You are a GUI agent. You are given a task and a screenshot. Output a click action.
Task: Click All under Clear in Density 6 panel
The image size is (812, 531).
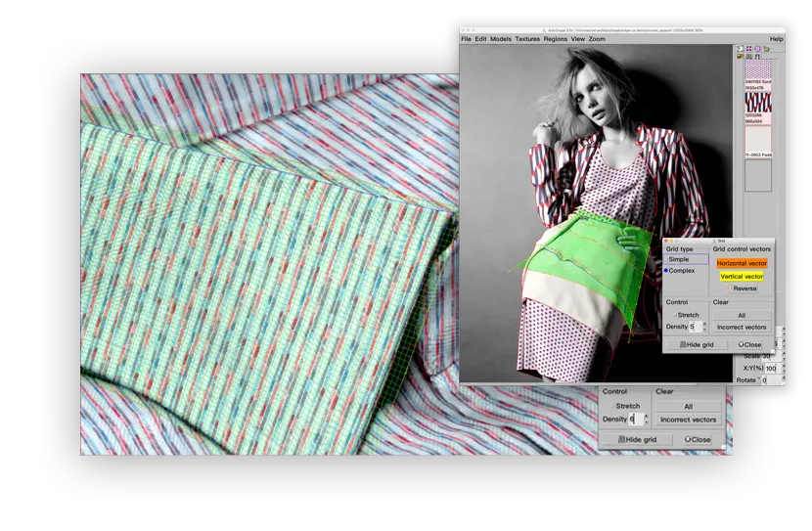pyautogui.click(x=688, y=406)
